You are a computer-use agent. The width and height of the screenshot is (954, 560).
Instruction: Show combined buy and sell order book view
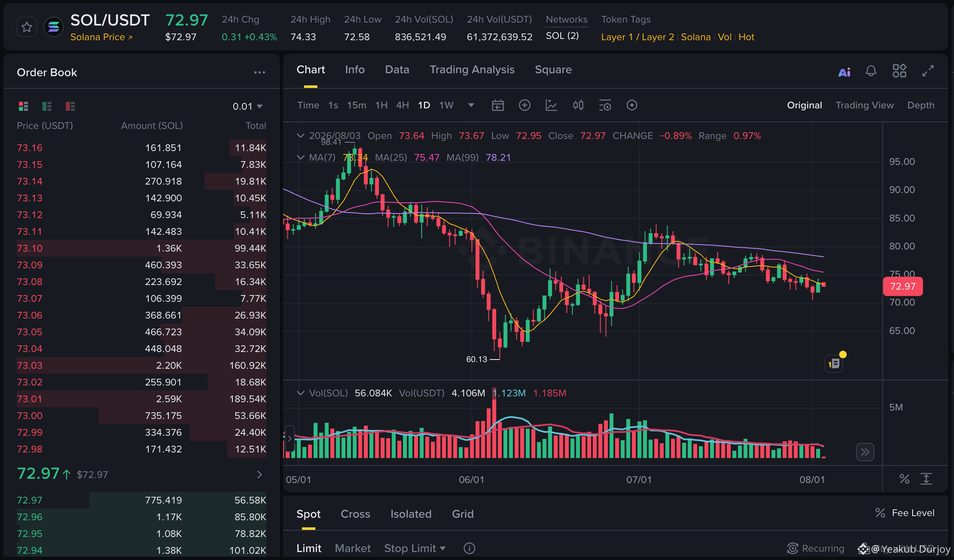point(23,106)
